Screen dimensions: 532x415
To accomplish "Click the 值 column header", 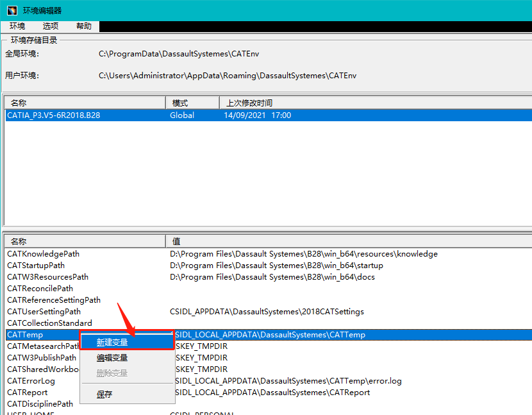I will click(349, 241).
